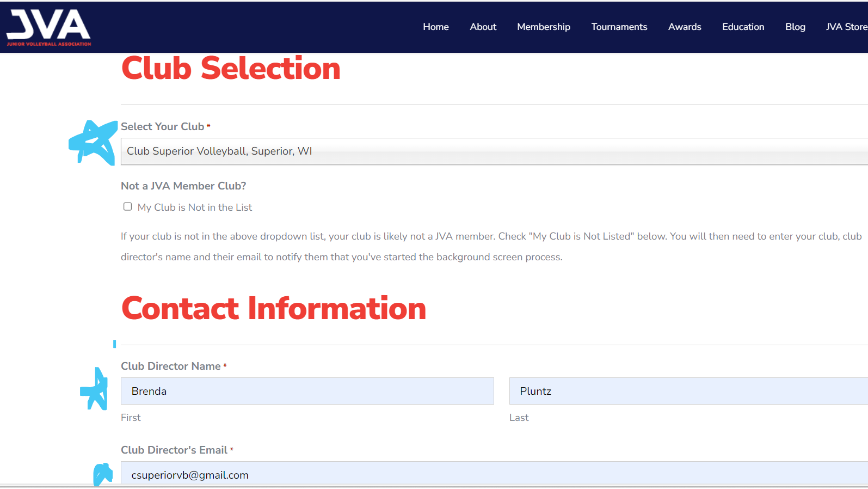The height and width of the screenshot is (489, 868).
Task: Click the Select Your Club label
Action: [x=162, y=127]
